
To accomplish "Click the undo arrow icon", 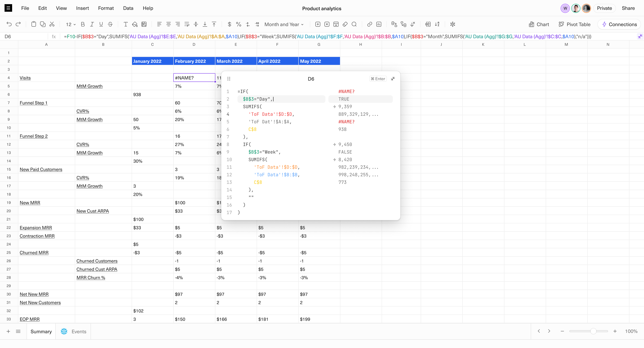I will pyautogui.click(x=9, y=24).
